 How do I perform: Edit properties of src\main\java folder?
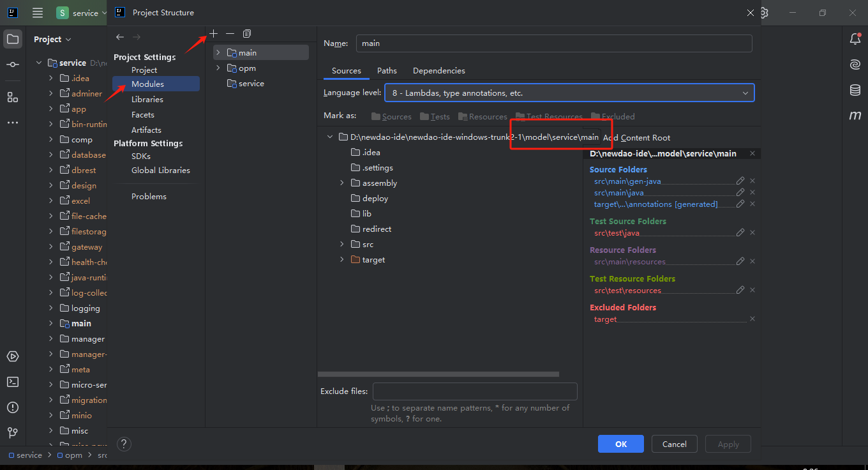coord(740,192)
